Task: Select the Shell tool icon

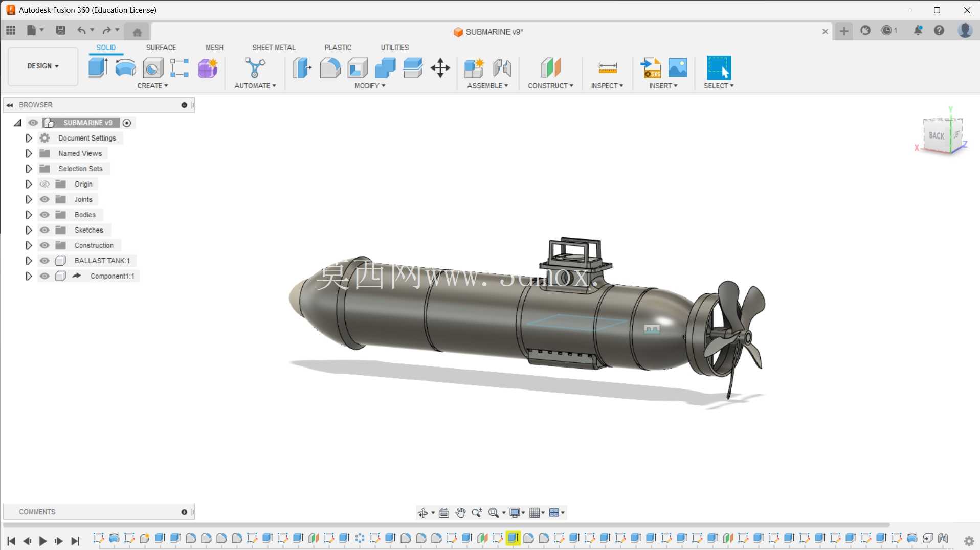Action: tap(358, 67)
